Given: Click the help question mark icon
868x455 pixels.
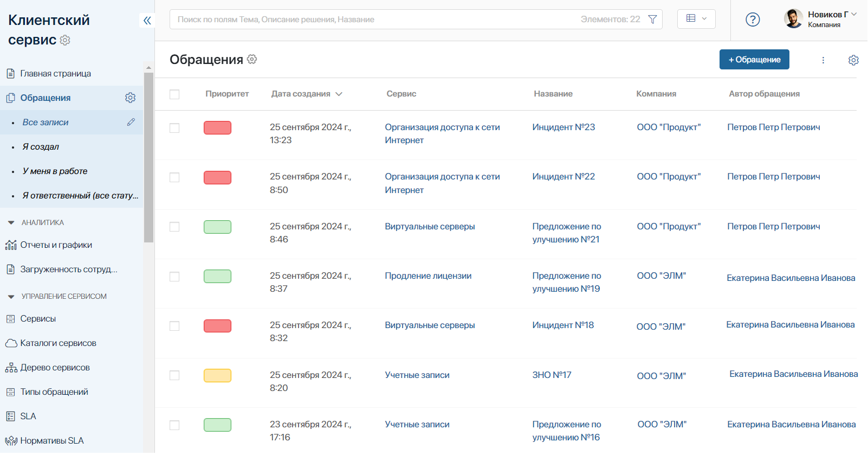Looking at the screenshot, I should click(753, 20).
